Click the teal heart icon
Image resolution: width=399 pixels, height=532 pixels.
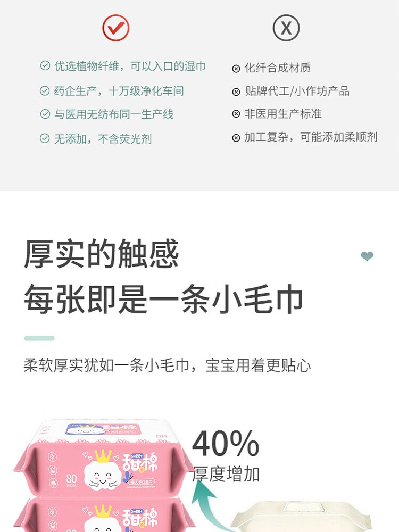pos(367,256)
